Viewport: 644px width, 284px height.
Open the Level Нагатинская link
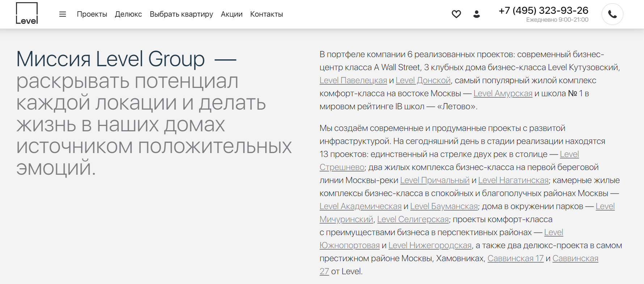click(513, 180)
